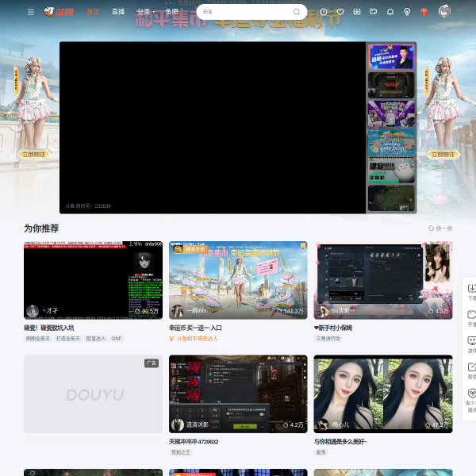The width and height of the screenshot is (476, 476).
Task: Click streamer avatar next to 流清沐影
Action: pyautogui.click(x=178, y=424)
